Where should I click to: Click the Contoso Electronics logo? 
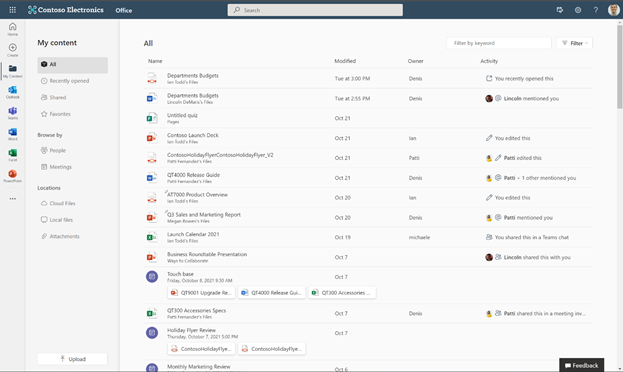(66, 10)
